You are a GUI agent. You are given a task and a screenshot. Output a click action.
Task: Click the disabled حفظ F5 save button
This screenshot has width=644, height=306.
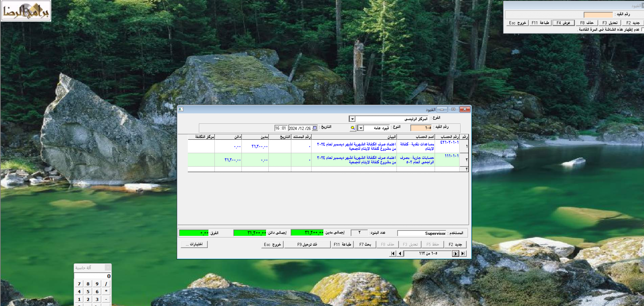point(433,244)
